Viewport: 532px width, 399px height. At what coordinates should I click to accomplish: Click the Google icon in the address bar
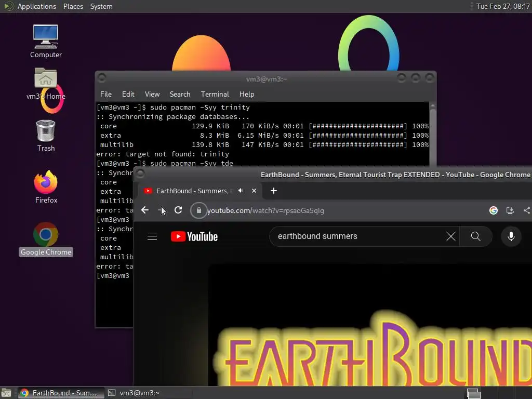[494, 210]
